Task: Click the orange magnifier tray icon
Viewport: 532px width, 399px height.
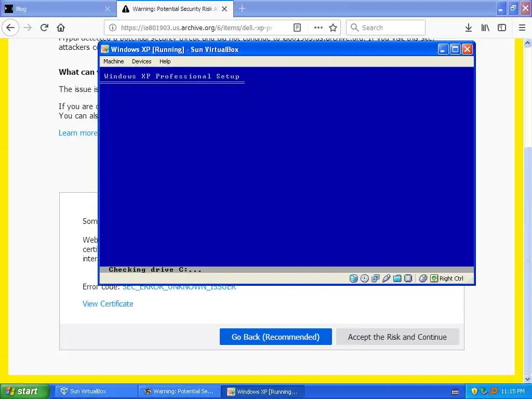Action: 494,391
